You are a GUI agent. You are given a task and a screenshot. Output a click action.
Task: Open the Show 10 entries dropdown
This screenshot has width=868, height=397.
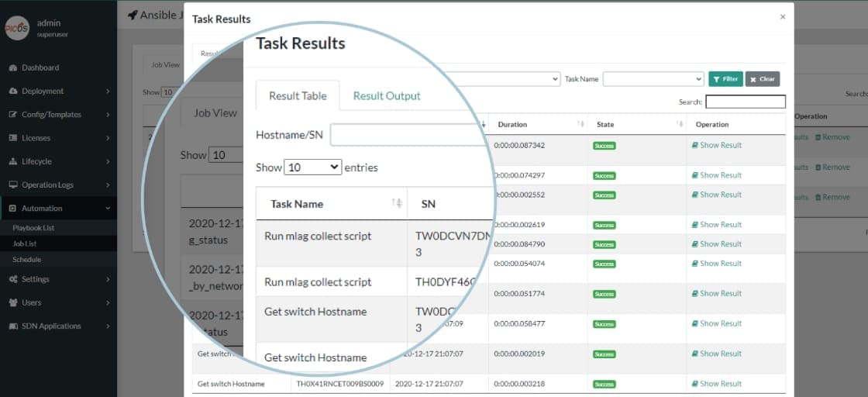coord(313,167)
